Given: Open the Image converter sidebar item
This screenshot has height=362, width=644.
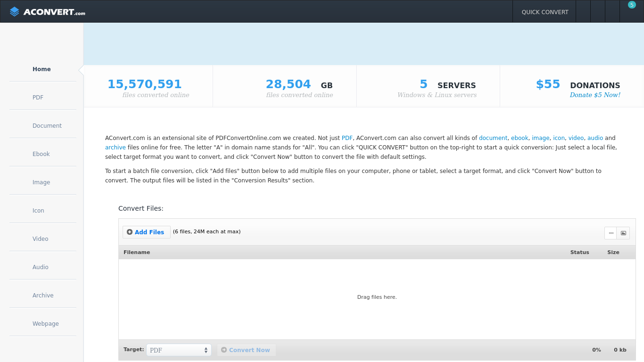Looking at the screenshot, I should coord(41,182).
